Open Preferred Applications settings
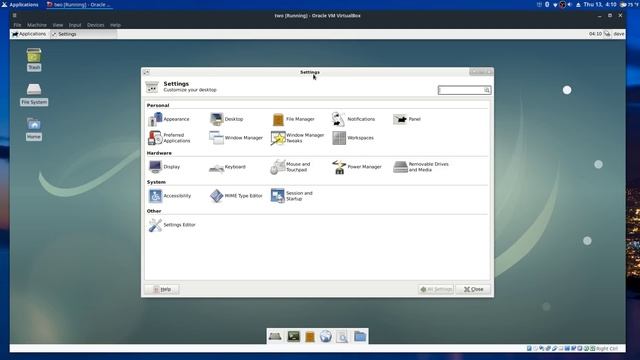The image size is (640, 360). coord(169,138)
